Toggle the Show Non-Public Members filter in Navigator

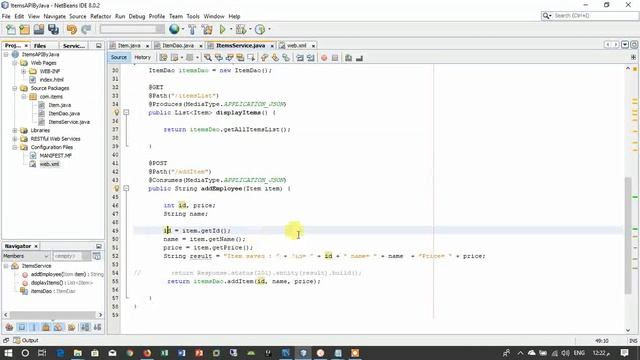click(46, 327)
